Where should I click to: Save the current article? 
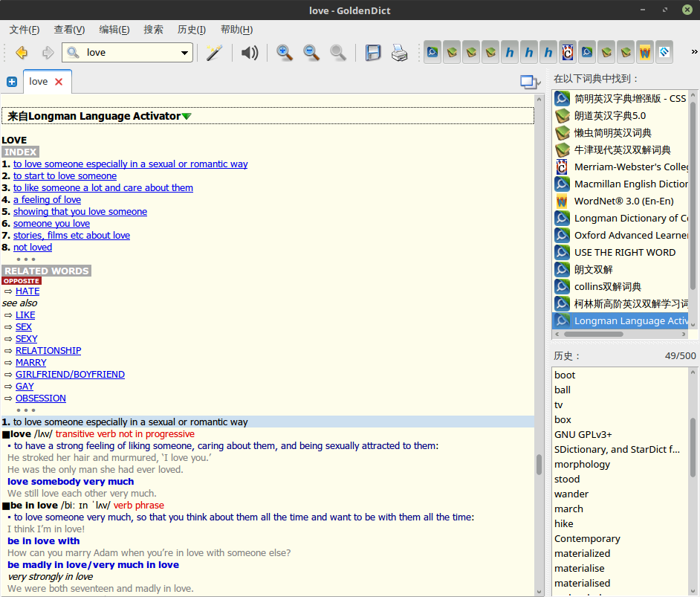[373, 52]
